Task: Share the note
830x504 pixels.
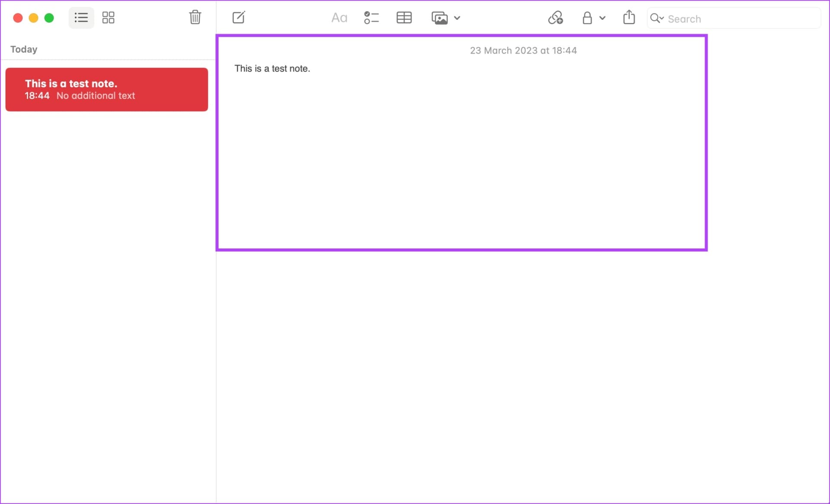Action: point(629,17)
